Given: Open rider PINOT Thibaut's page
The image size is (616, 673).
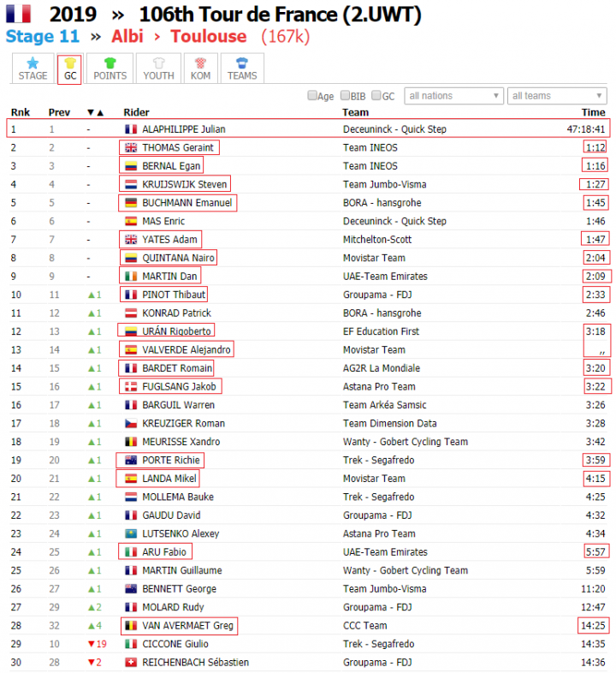Looking at the screenshot, I should click(x=174, y=295).
